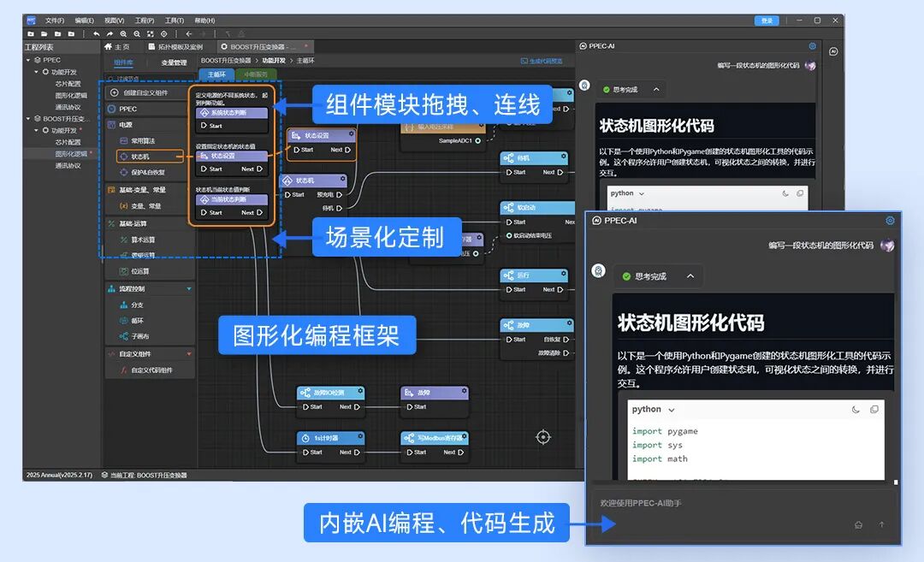This screenshot has height=562, width=924.
Task: Click the AI chat icon on right sidebar
Action: click(833, 51)
